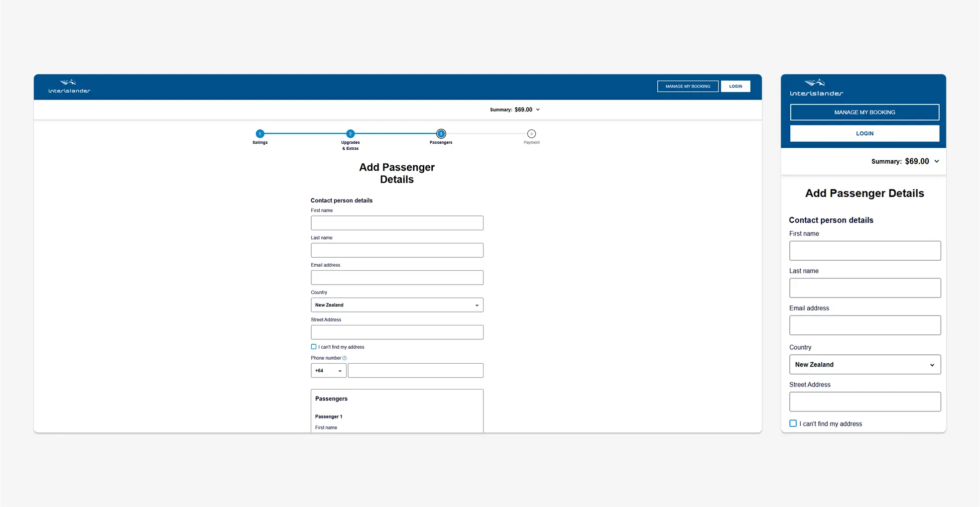Click the phone number help info icon
This screenshot has width=980, height=507.
click(345, 358)
